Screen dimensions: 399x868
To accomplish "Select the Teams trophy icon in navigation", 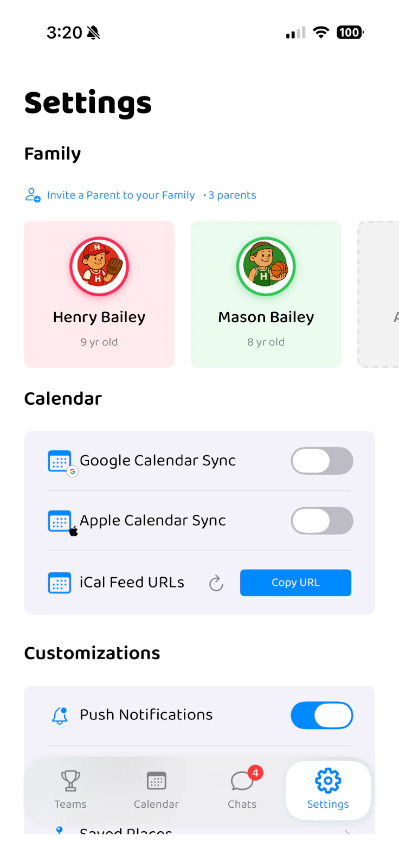I will 70,781.
